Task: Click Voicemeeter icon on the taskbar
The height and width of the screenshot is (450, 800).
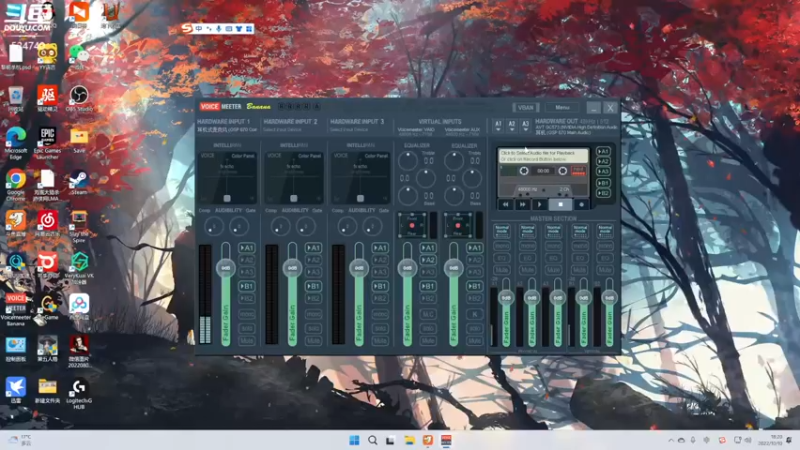Action: click(446, 440)
